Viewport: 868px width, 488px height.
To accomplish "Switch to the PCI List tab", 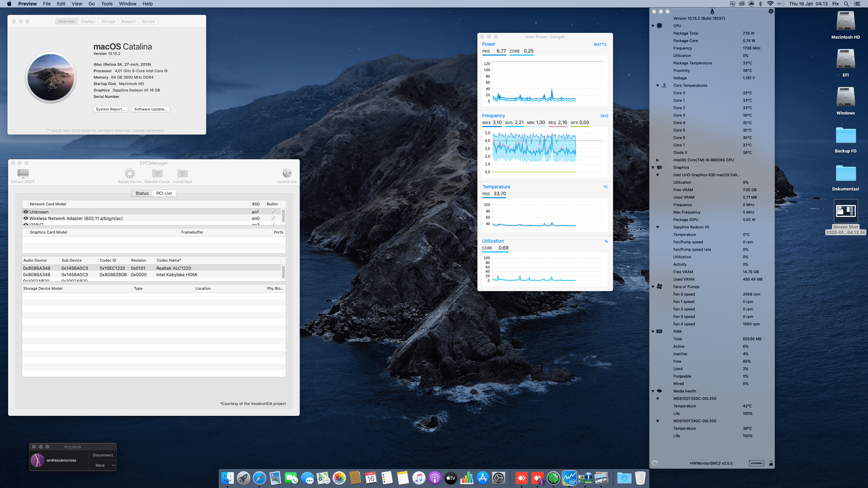I will point(164,193).
